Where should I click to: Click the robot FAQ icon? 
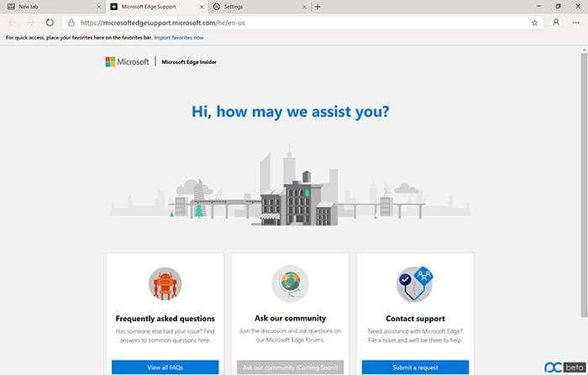coord(165,284)
